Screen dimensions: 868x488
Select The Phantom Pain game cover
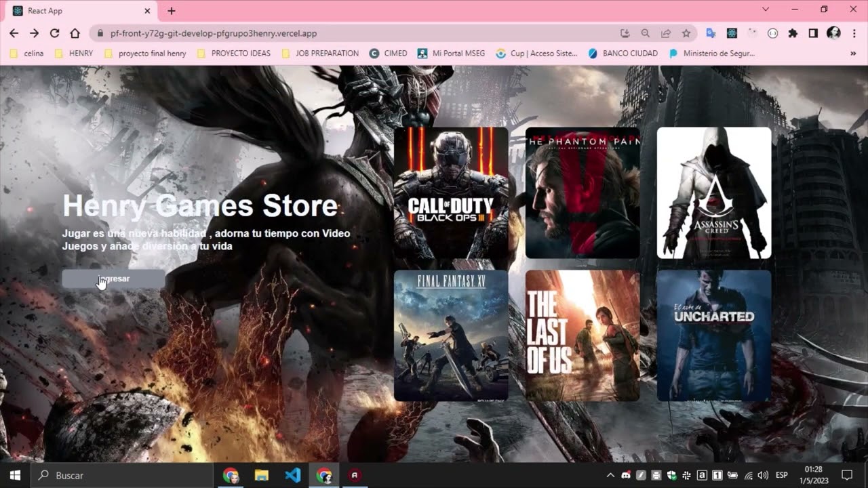click(583, 193)
